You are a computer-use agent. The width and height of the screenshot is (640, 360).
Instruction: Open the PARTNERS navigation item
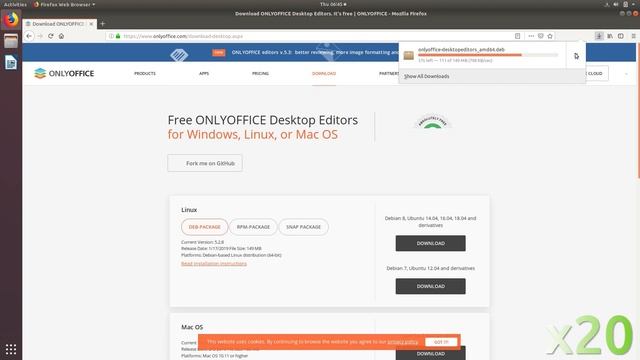coord(389,73)
